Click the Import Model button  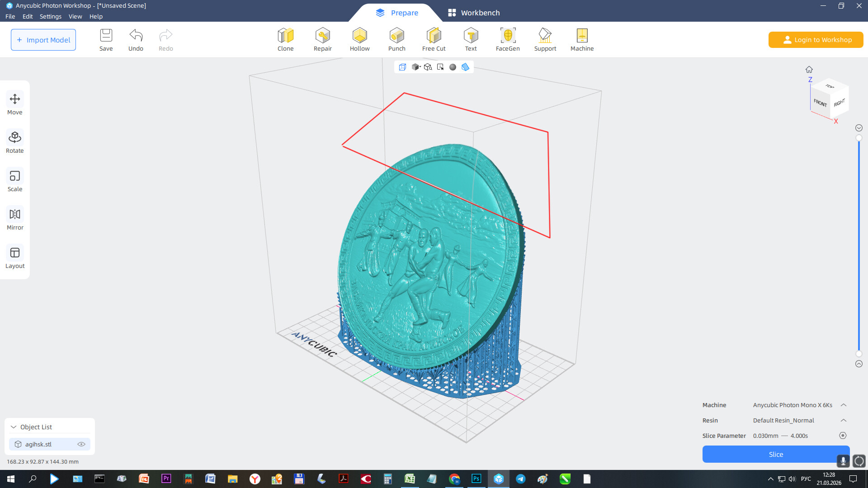click(x=43, y=40)
